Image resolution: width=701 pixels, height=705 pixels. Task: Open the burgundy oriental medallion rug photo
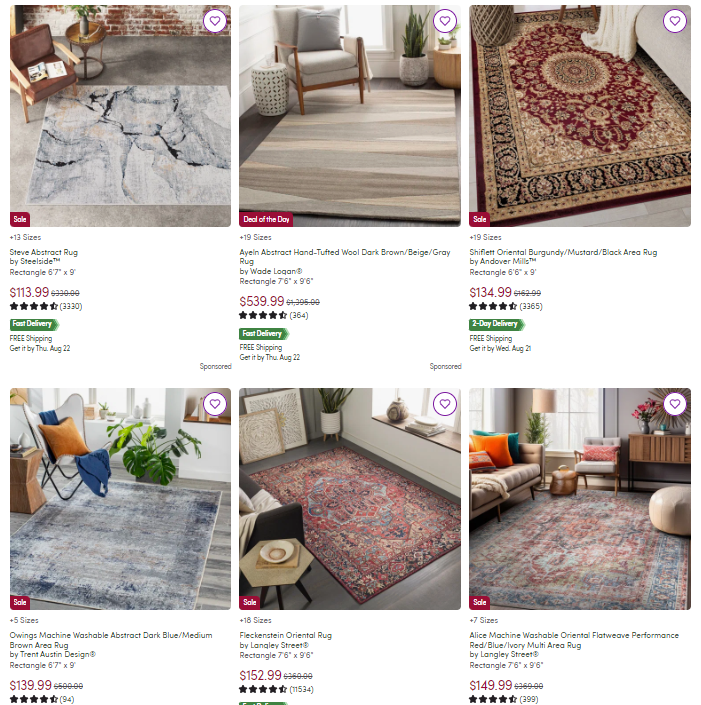click(580, 116)
